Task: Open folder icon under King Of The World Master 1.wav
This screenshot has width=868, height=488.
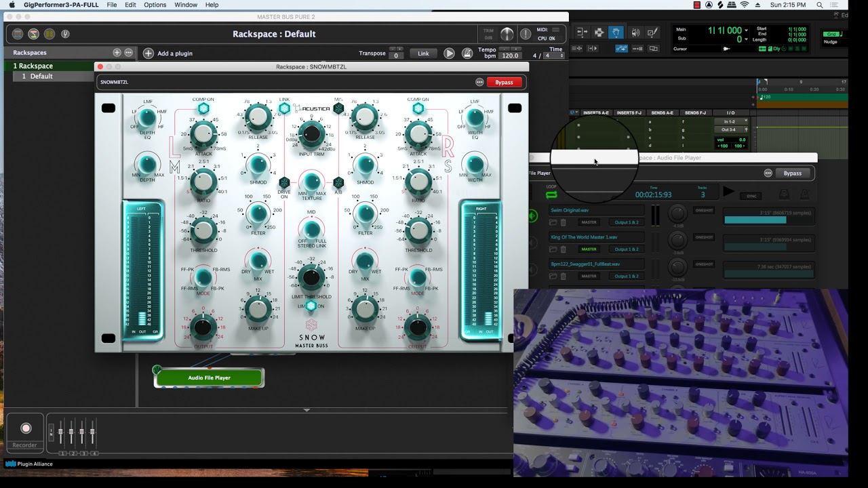Action: coord(553,249)
